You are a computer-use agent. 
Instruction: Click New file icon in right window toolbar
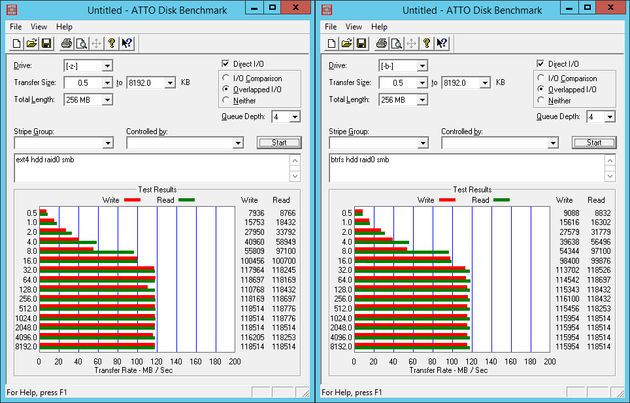tap(331, 43)
